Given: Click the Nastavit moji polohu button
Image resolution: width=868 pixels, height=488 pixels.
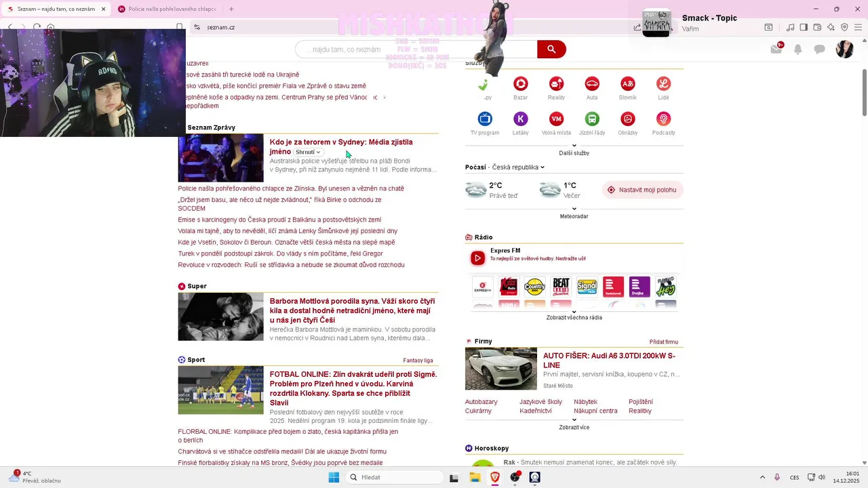Looking at the screenshot, I should tap(642, 190).
